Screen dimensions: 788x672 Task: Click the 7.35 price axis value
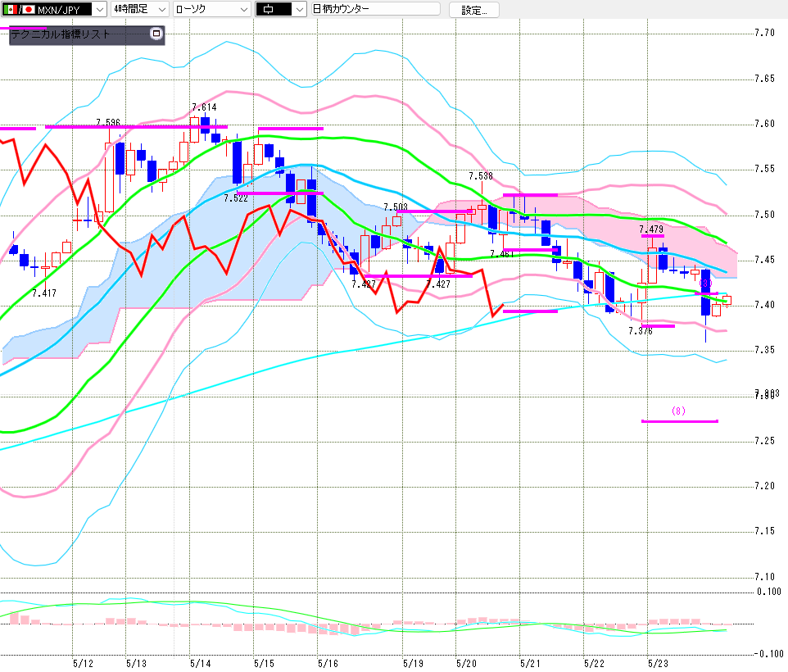(x=765, y=350)
